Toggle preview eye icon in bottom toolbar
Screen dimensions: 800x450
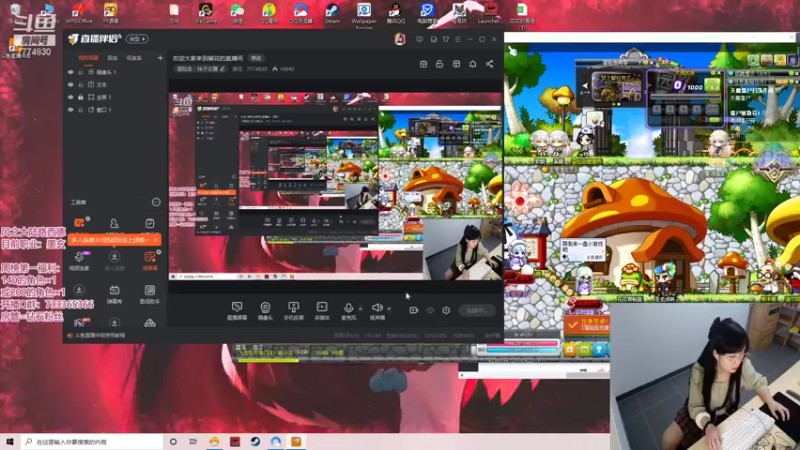pyautogui.click(x=430, y=310)
